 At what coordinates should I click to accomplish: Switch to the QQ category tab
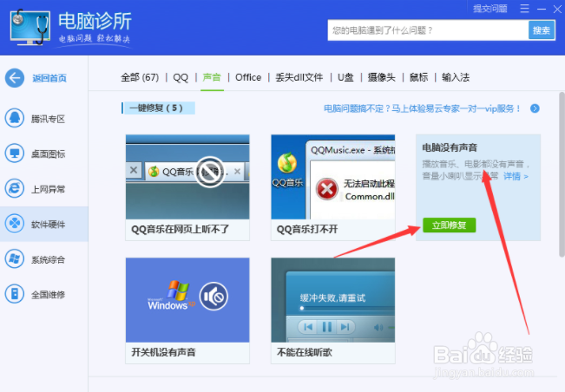(x=181, y=77)
